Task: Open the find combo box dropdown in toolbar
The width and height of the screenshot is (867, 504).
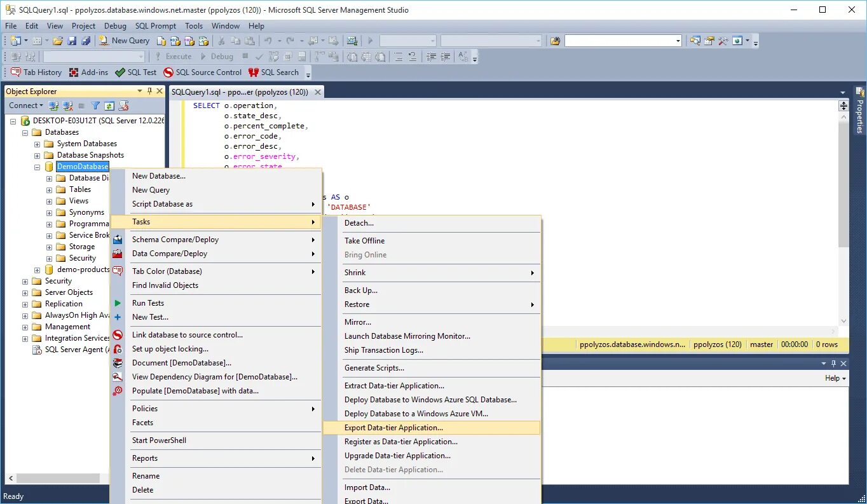Action: click(678, 41)
